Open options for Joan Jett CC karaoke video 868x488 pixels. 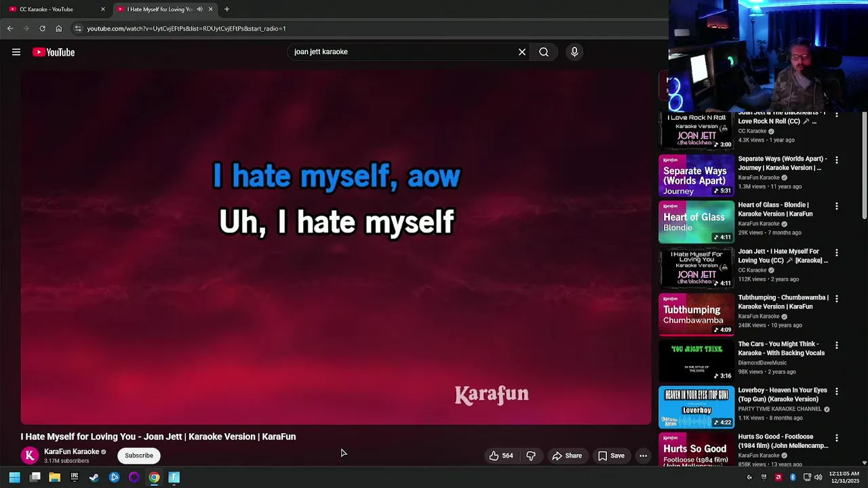(x=837, y=252)
